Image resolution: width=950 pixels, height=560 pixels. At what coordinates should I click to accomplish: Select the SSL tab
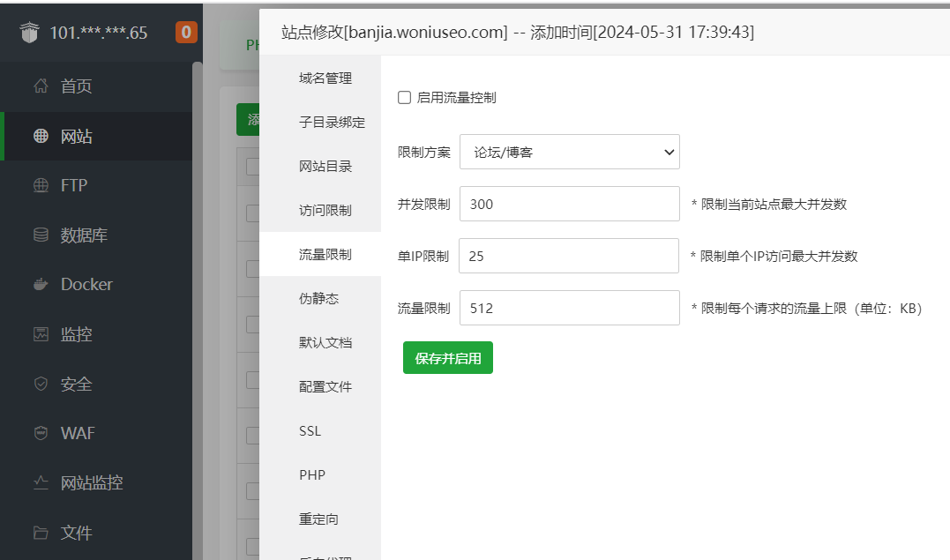pos(310,431)
